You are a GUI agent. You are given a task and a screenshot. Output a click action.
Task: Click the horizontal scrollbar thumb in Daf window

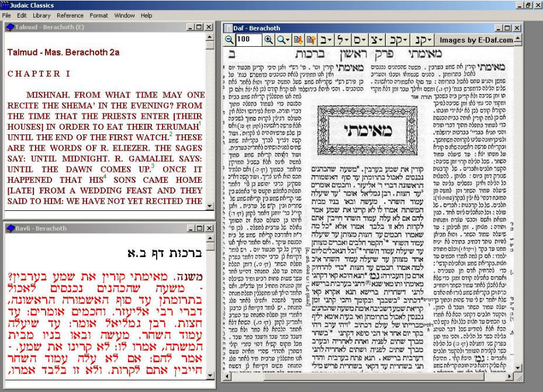(374, 376)
